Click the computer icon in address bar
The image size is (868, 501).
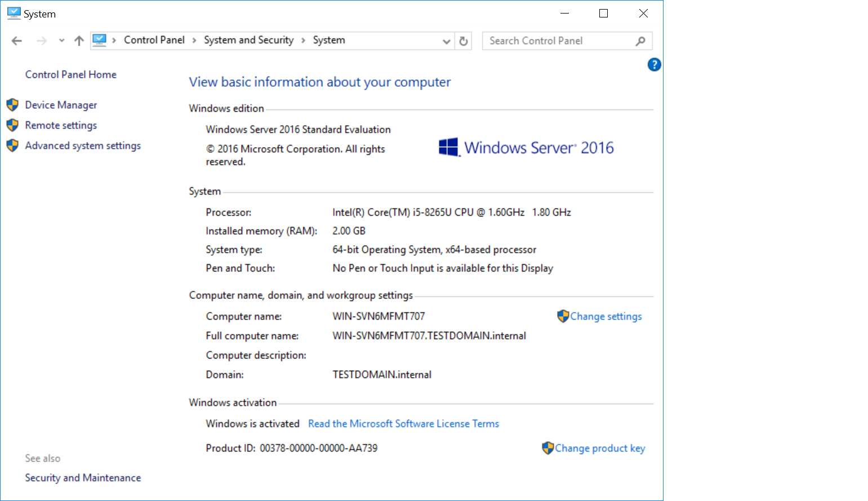pyautogui.click(x=99, y=40)
